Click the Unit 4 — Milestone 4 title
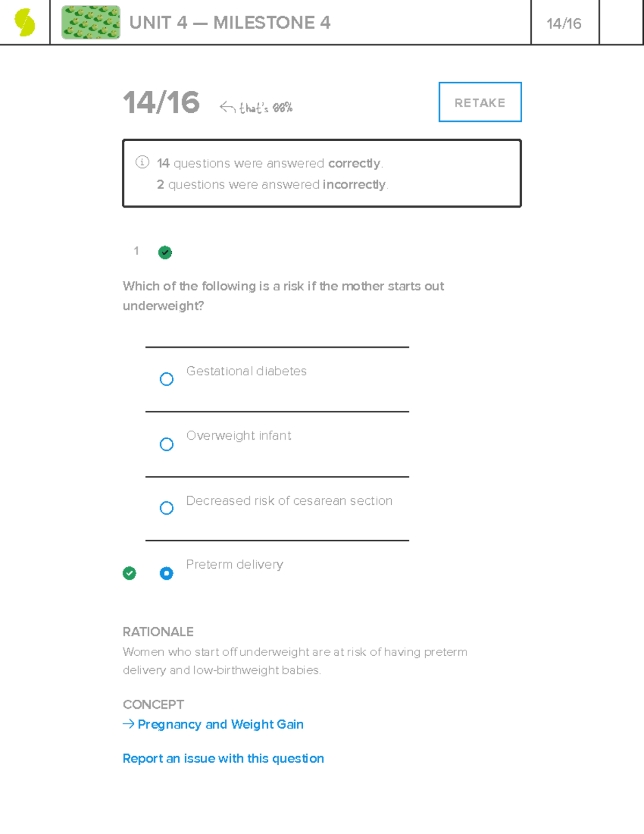 230,23
